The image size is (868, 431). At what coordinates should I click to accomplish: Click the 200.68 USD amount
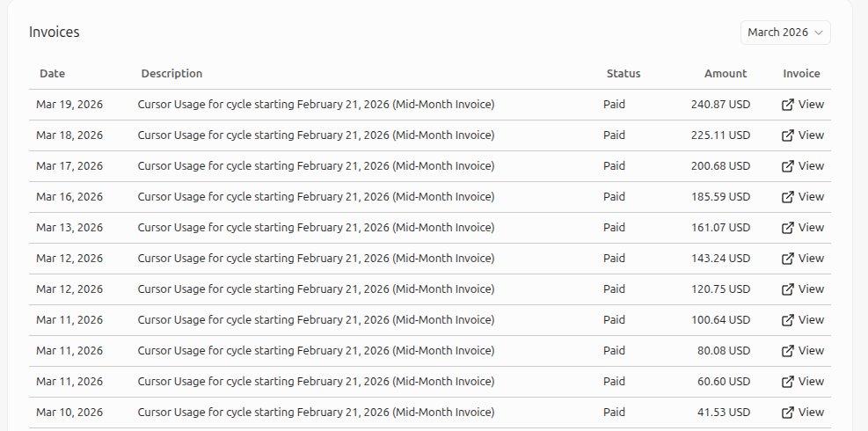tap(721, 165)
